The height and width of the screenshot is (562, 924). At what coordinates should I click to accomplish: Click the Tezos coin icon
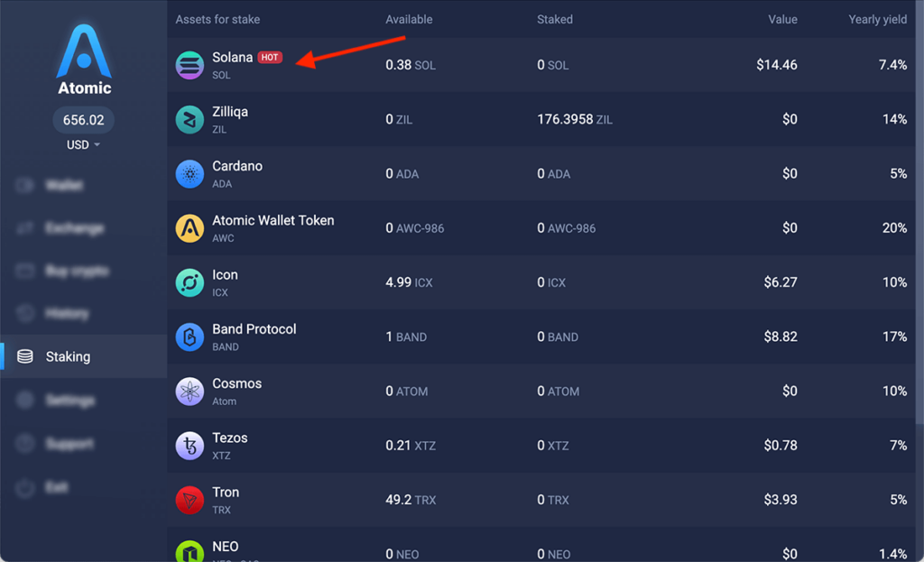[189, 446]
